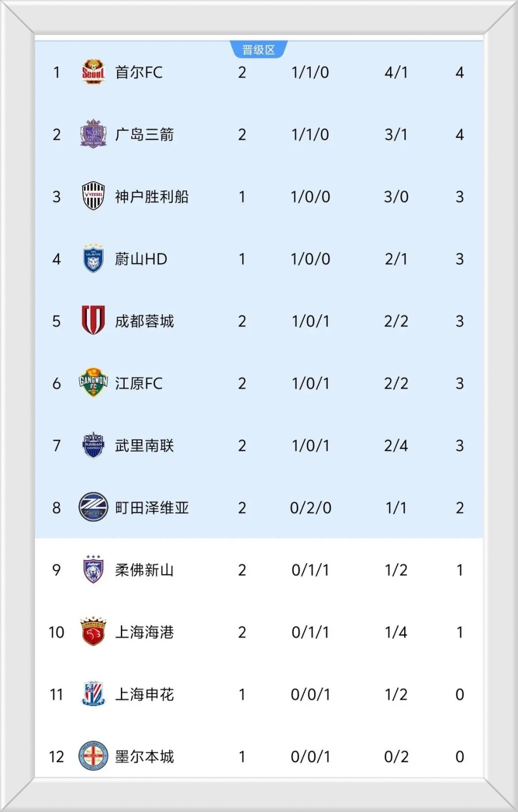This screenshot has width=518, height=812.
Task: Select the Vissel Kobe striped shield logo
Action: [x=93, y=196]
